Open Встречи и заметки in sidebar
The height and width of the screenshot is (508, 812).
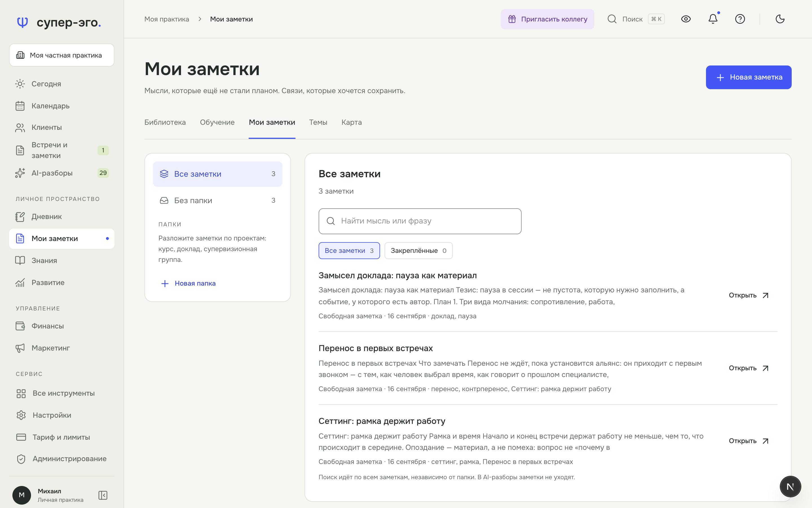(62, 150)
